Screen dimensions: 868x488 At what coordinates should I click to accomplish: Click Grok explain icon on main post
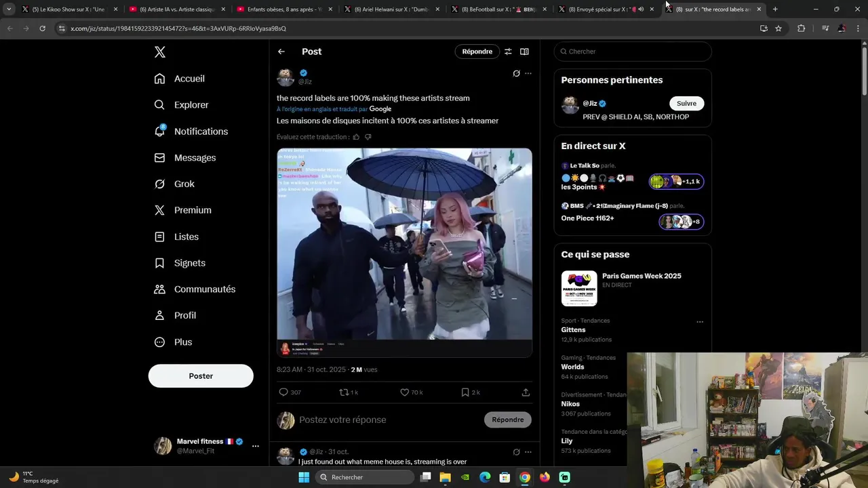point(516,73)
